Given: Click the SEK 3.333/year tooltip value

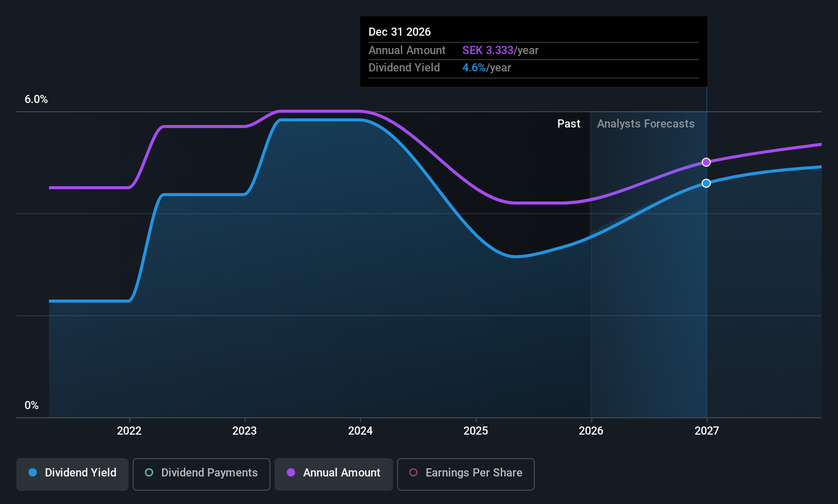Looking at the screenshot, I should pos(500,51).
